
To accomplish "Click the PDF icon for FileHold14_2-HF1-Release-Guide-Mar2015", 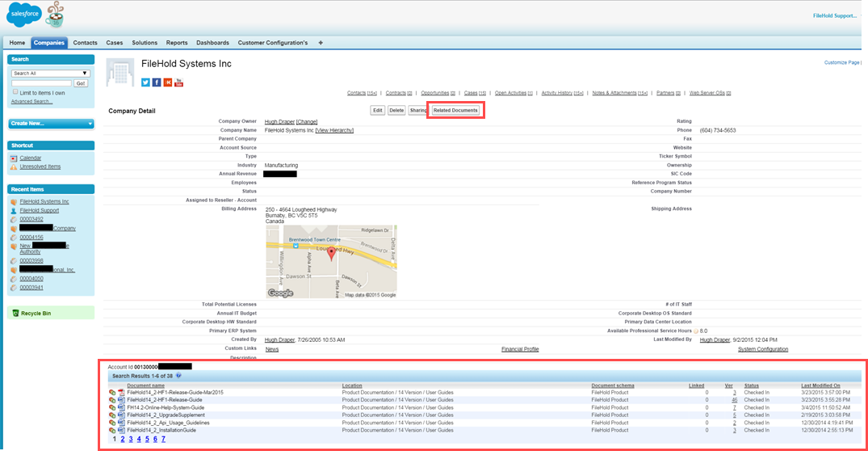I will point(121,392).
